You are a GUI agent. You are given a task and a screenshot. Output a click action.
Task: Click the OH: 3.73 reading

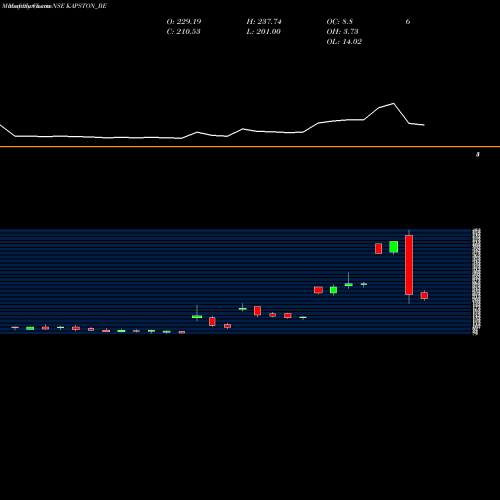[x=342, y=31]
